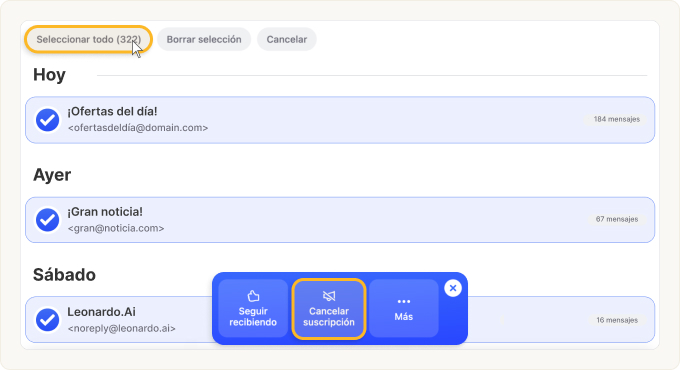The height and width of the screenshot is (370, 680).
Task: Uncheck the Leonardo.Ai sender checkbox
Action: (47, 320)
